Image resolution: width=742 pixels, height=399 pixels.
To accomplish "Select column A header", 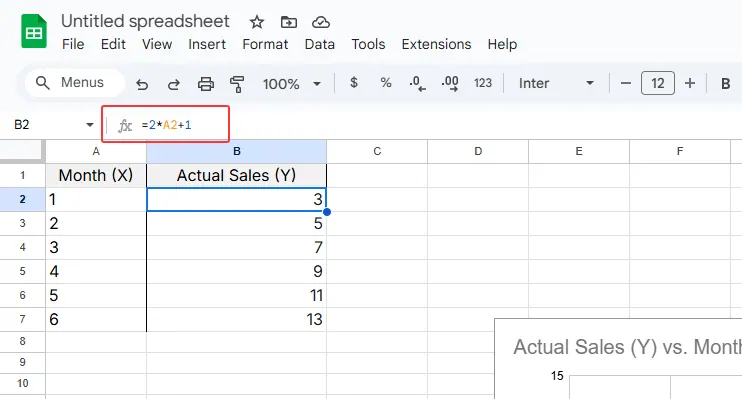I will [96, 151].
